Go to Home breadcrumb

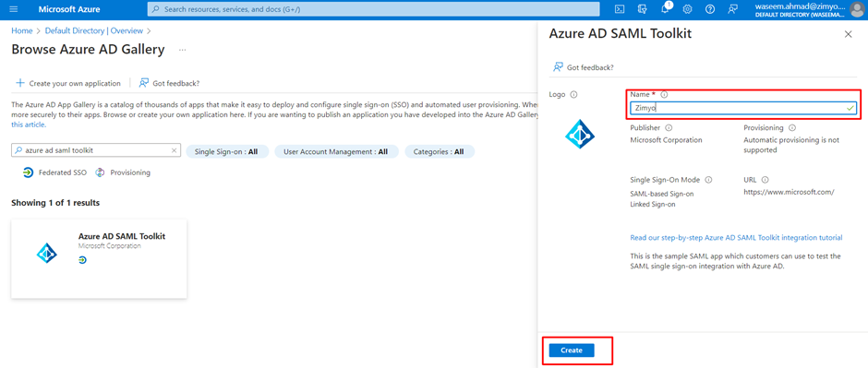(x=21, y=31)
